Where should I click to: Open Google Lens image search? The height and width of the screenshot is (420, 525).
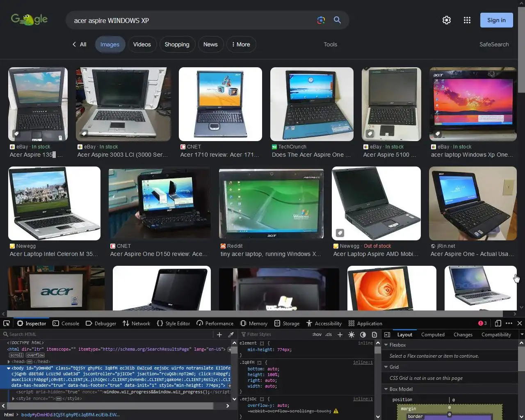[321, 20]
